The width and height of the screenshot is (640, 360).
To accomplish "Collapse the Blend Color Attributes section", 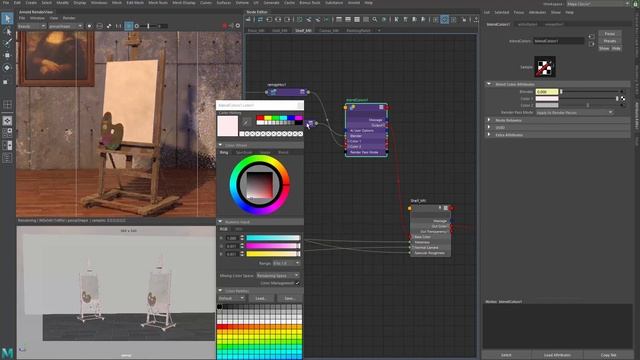I will point(489,84).
